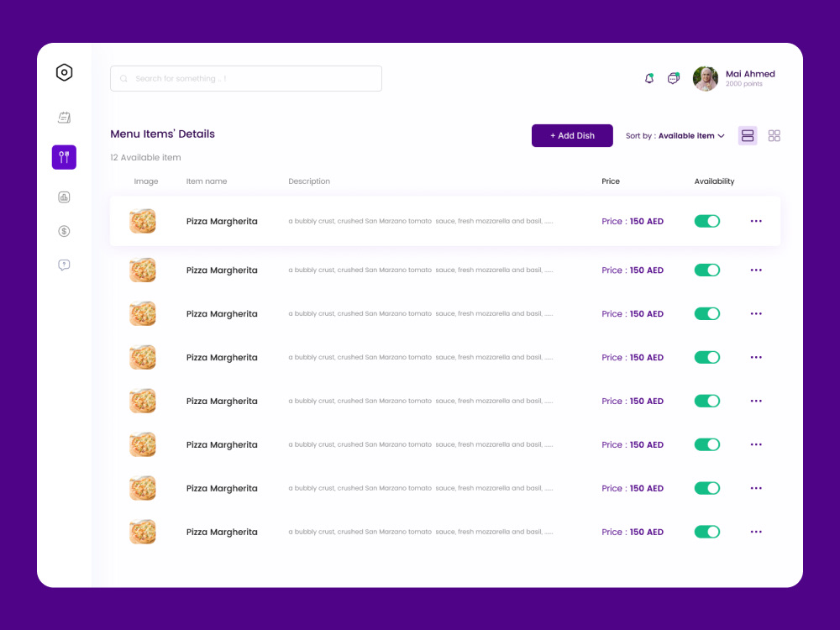Toggle availability of second Pizza Margherita row
Screen dimensions: 840x630
click(706, 270)
